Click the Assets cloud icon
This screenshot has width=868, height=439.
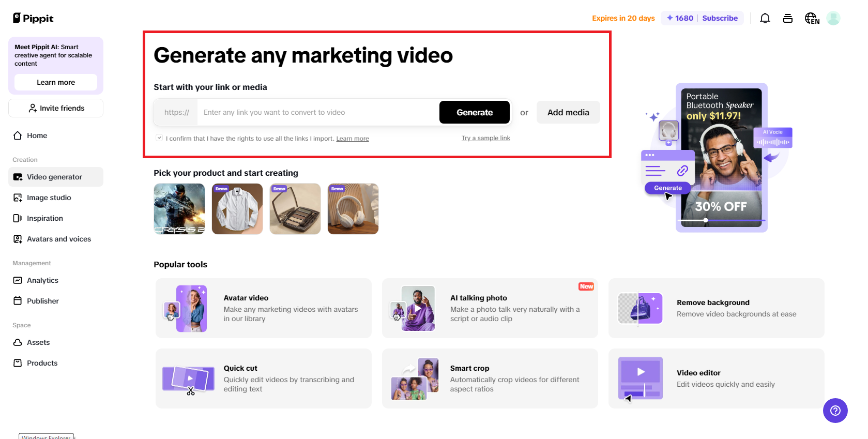[x=18, y=342]
